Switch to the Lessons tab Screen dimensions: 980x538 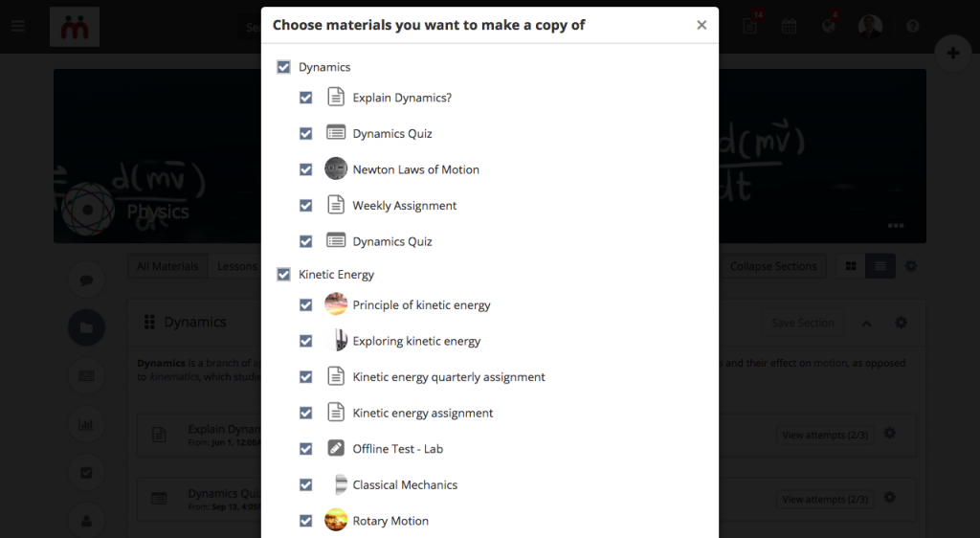point(237,266)
